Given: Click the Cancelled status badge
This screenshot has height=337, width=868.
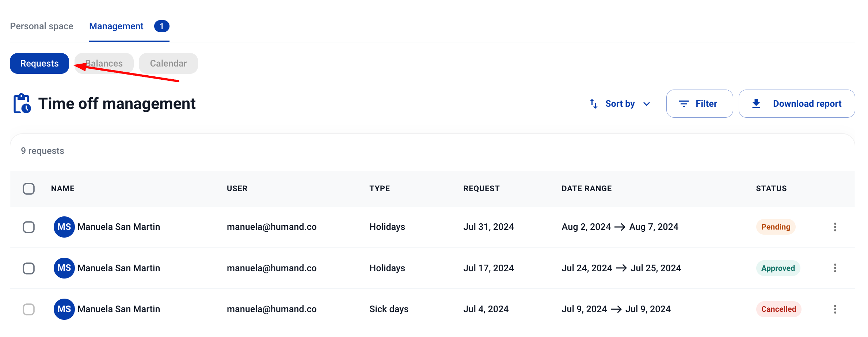Looking at the screenshot, I should (x=778, y=309).
